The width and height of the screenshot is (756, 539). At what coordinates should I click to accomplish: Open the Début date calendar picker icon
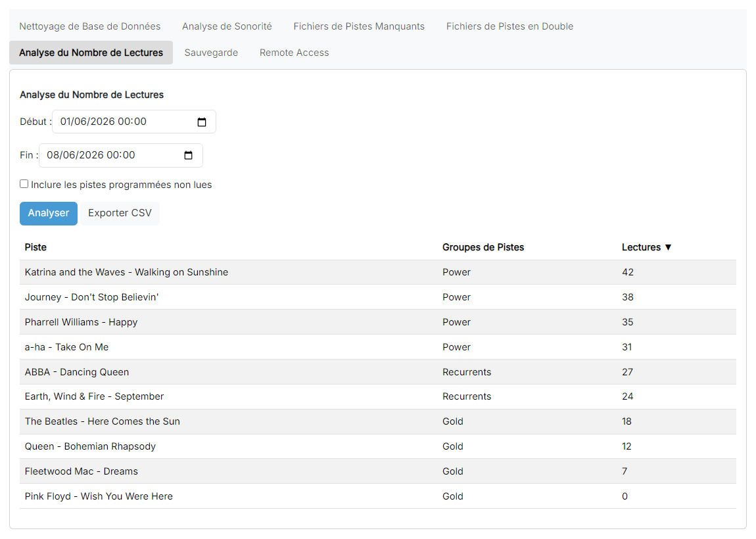point(202,122)
